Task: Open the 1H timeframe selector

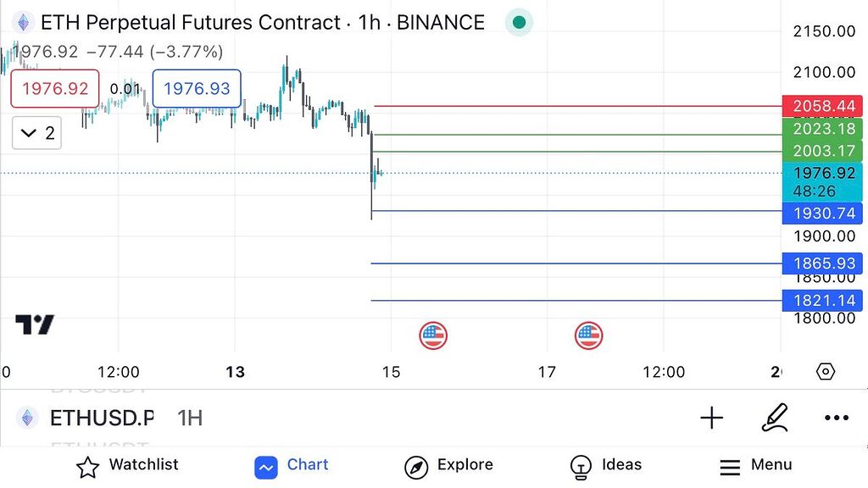Action: (190, 418)
